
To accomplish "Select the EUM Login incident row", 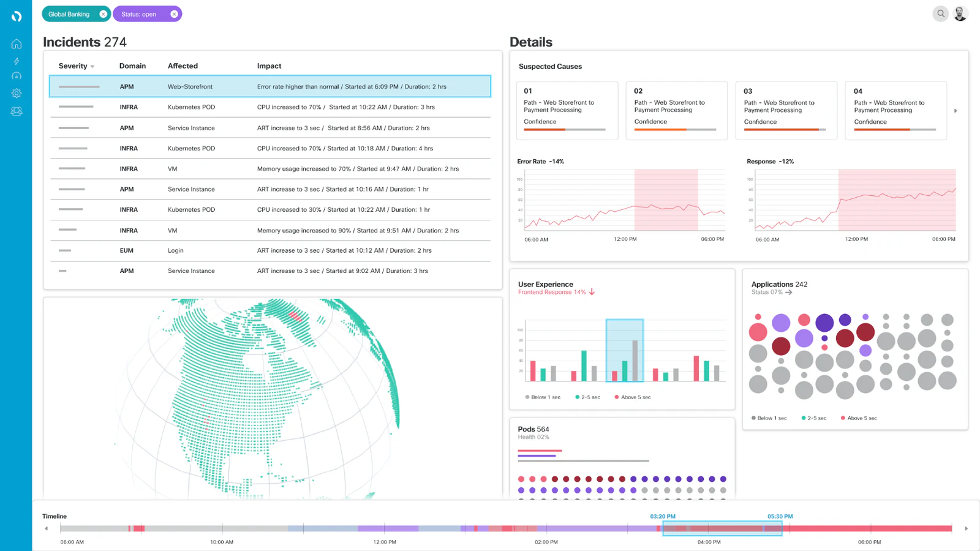I will coord(270,250).
